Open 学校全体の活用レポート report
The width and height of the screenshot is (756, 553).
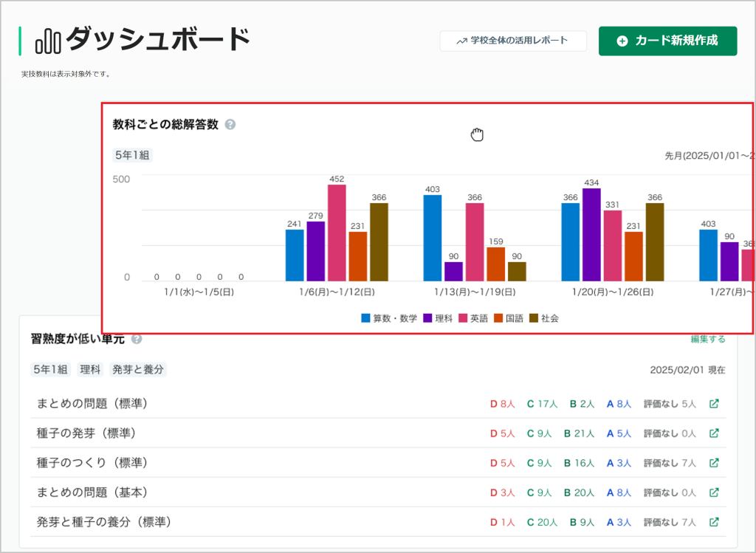tap(513, 41)
